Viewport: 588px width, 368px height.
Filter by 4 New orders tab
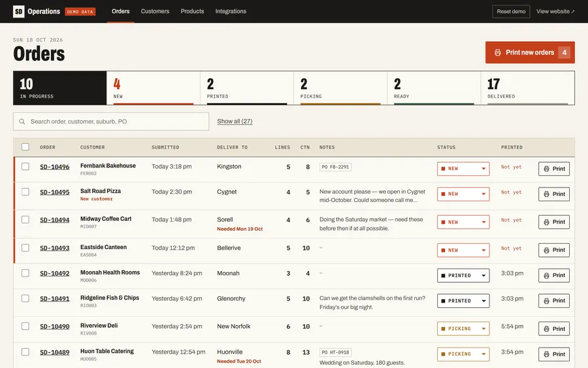point(154,88)
